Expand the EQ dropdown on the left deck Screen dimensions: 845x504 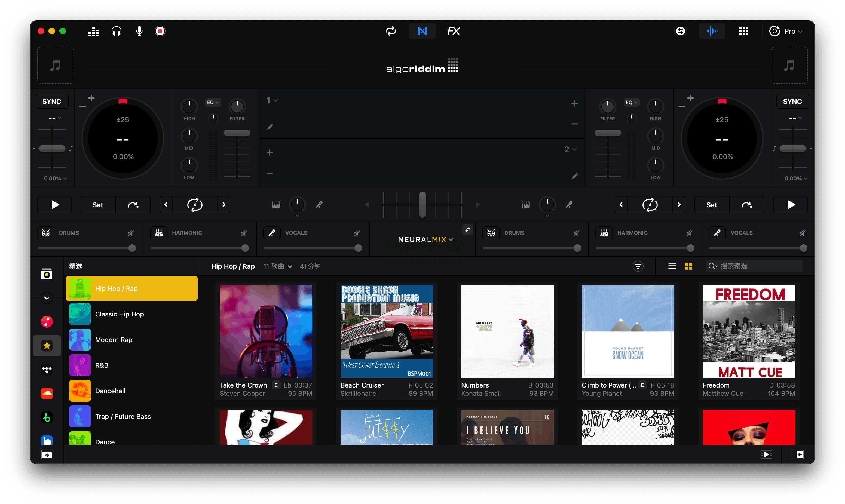coord(213,102)
